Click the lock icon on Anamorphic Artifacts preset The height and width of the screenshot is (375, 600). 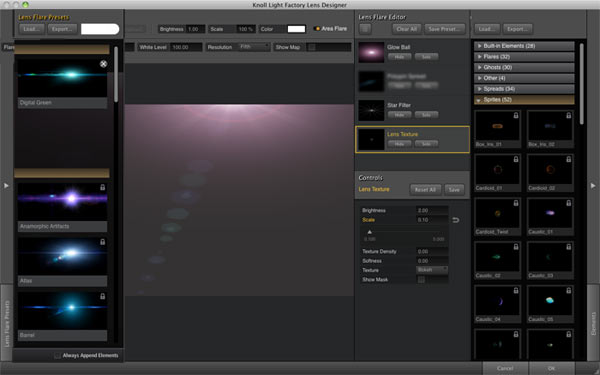[x=103, y=188]
